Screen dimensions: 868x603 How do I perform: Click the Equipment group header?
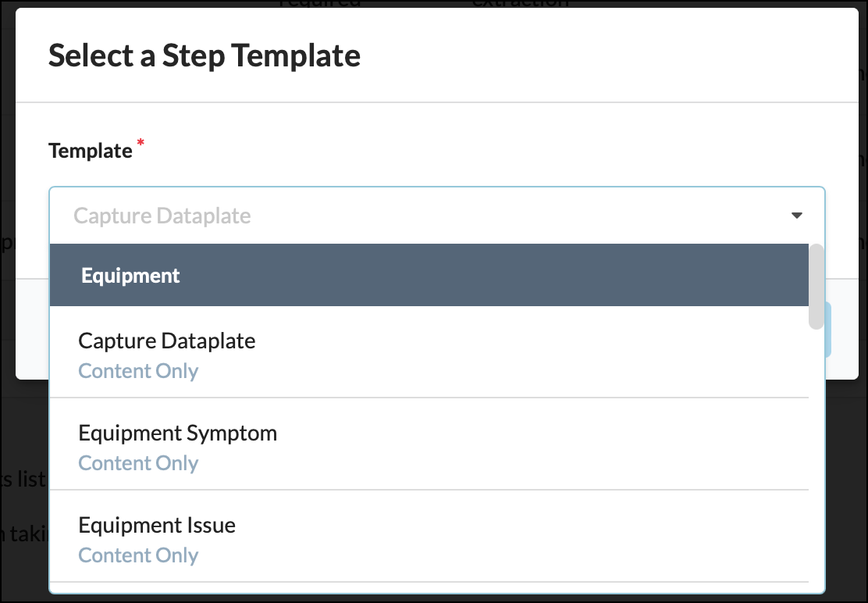pyautogui.click(x=429, y=275)
